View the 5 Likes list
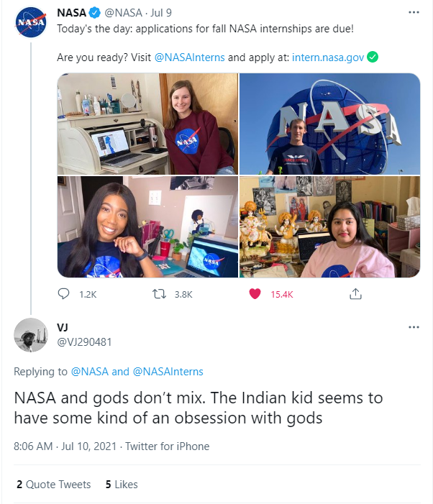 point(122,485)
